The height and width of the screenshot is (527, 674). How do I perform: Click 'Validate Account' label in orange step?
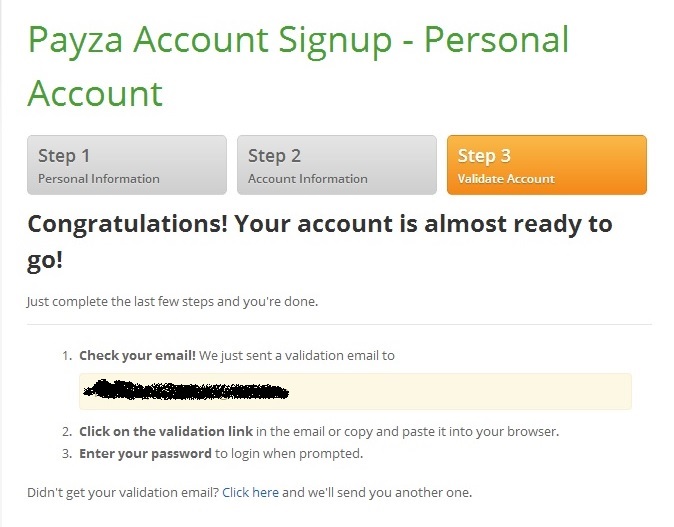pos(506,179)
